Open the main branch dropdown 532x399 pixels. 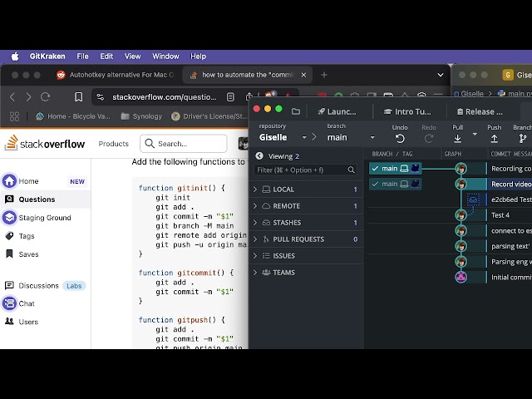(351, 137)
